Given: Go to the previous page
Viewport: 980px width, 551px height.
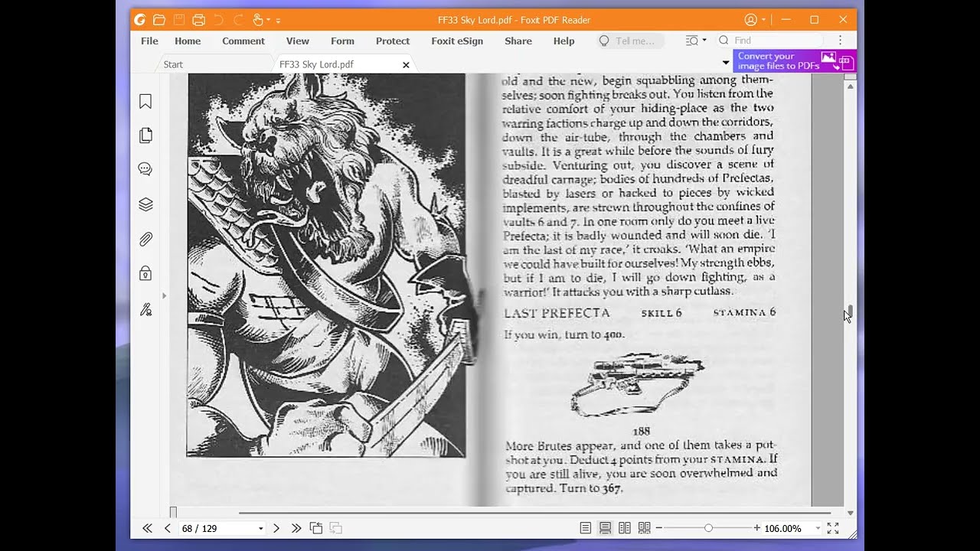Looking at the screenshot, I should [167, 528].
